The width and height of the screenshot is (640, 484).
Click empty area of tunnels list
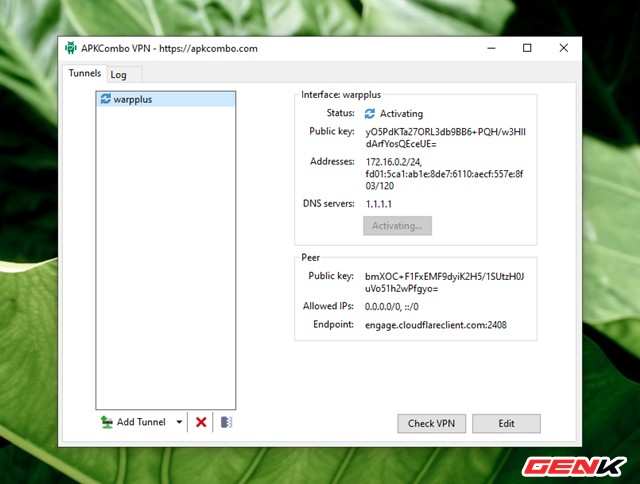pyautogui.click(x=166, y=257)
